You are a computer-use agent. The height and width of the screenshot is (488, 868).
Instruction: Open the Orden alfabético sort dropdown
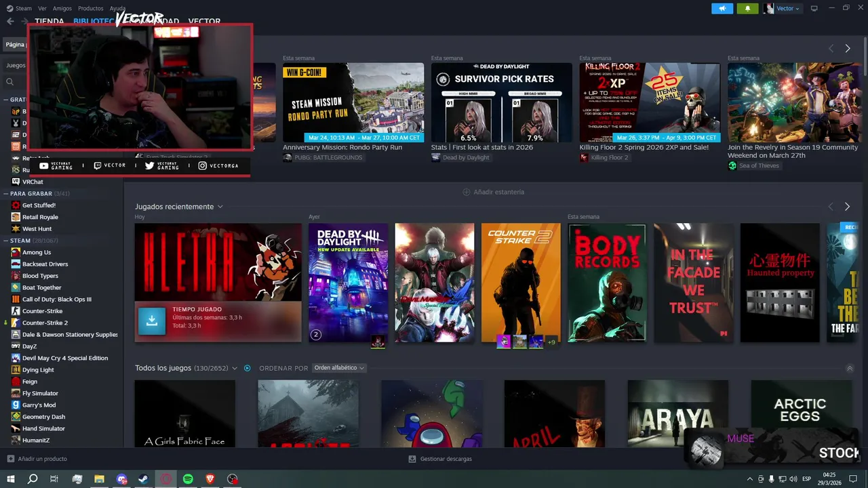pyautogui.click(x=339, y=368)
